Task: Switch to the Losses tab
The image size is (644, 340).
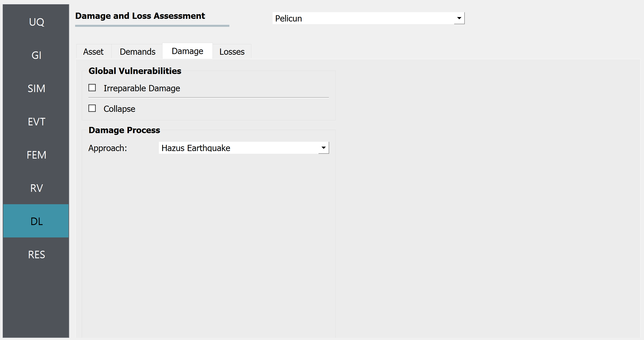Action: [232, 51]
